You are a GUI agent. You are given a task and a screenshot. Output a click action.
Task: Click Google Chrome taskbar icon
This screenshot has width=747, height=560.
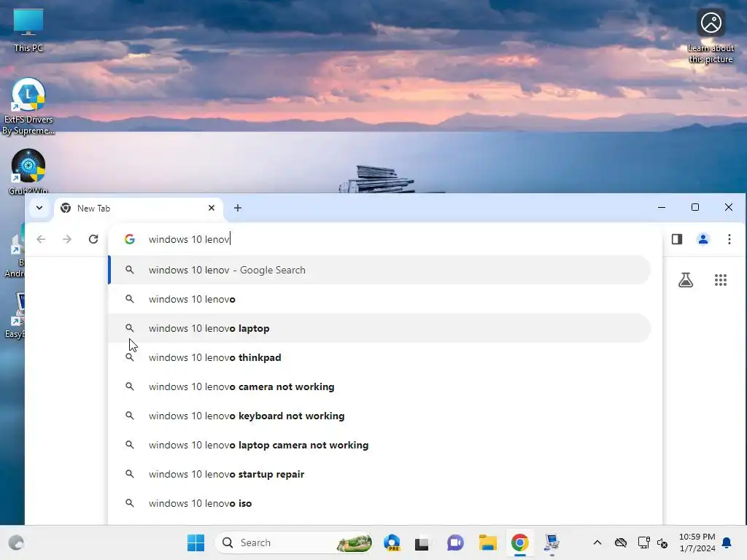[x=519, y=542]
